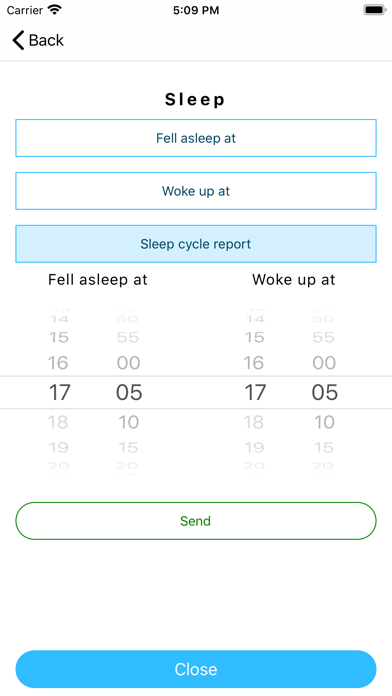Choose minute 55 in Woke up picker

pos(324,337)
